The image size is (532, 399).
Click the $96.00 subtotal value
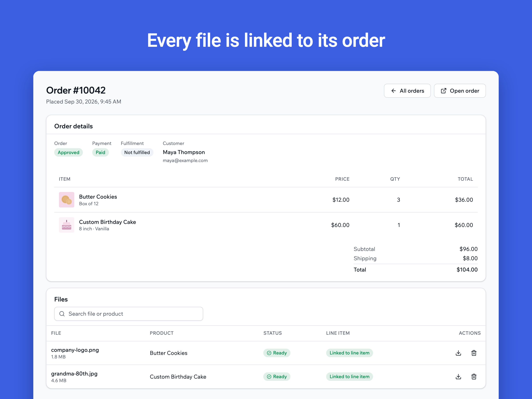[469, 249]
